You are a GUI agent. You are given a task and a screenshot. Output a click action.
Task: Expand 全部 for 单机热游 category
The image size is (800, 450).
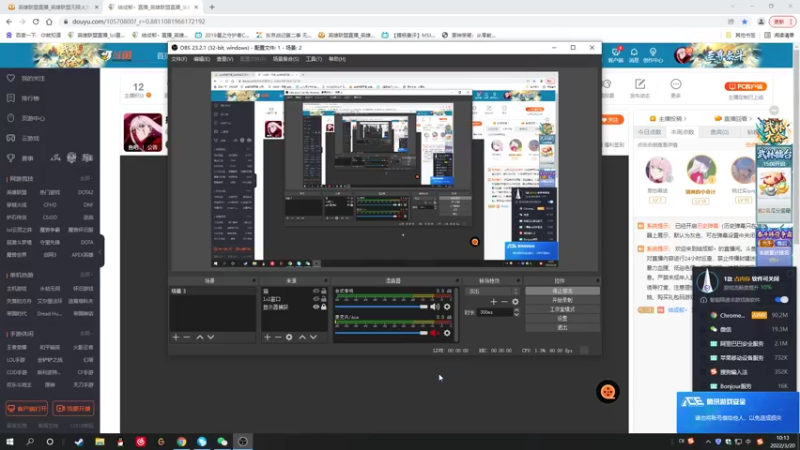pos(85,274)
